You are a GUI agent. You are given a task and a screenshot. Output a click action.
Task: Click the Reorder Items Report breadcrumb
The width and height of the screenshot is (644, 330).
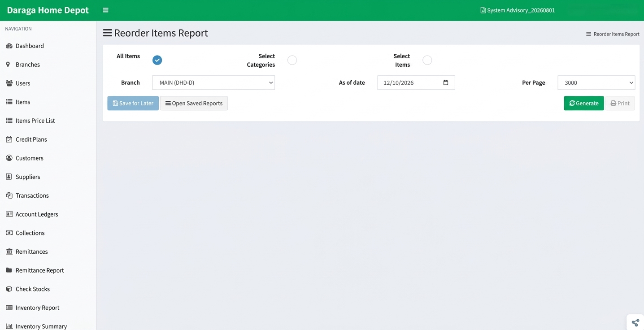(x=613, y=34)
